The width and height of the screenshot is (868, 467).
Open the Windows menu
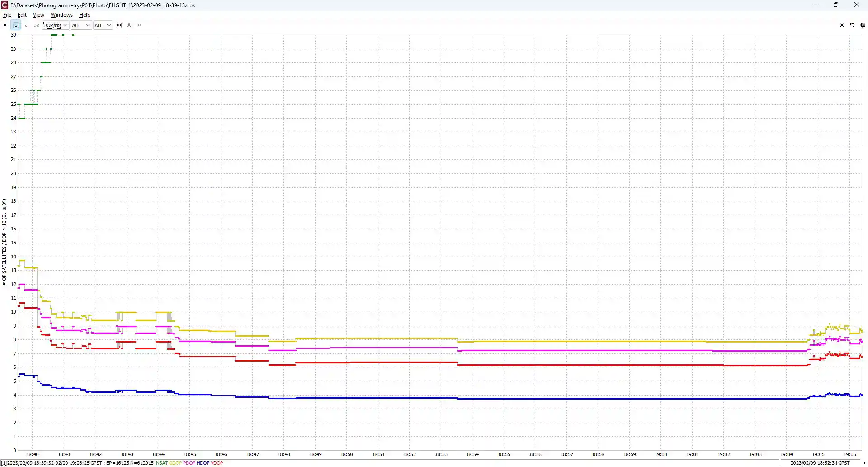61,15
